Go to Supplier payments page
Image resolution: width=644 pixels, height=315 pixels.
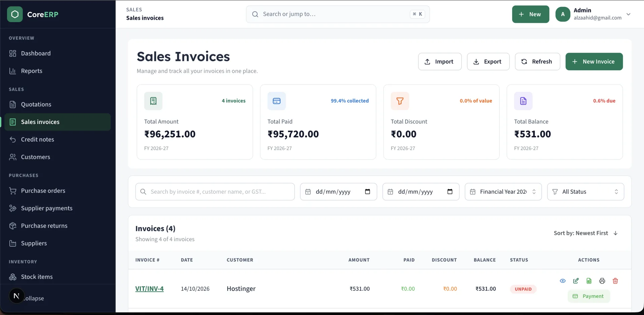58,208
